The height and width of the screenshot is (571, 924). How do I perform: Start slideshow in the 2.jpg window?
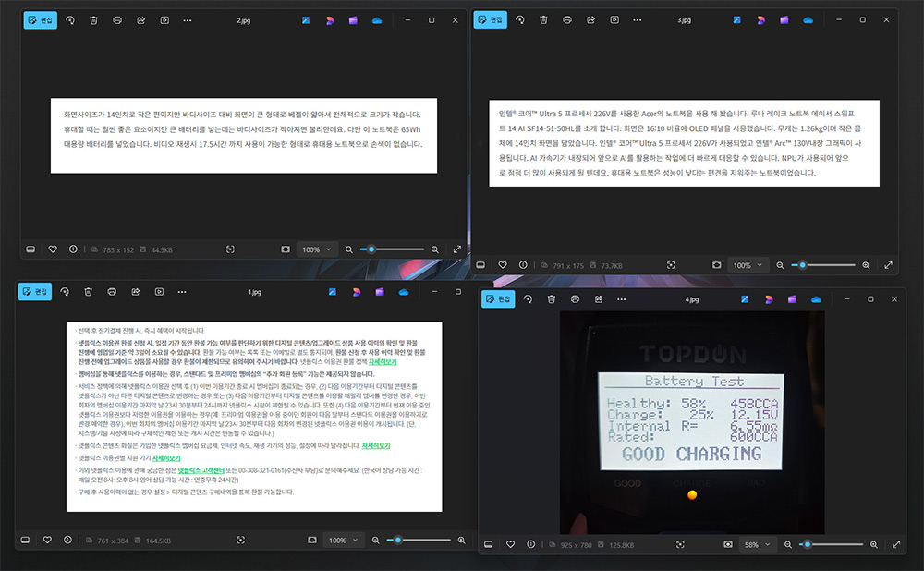point(164,20)
